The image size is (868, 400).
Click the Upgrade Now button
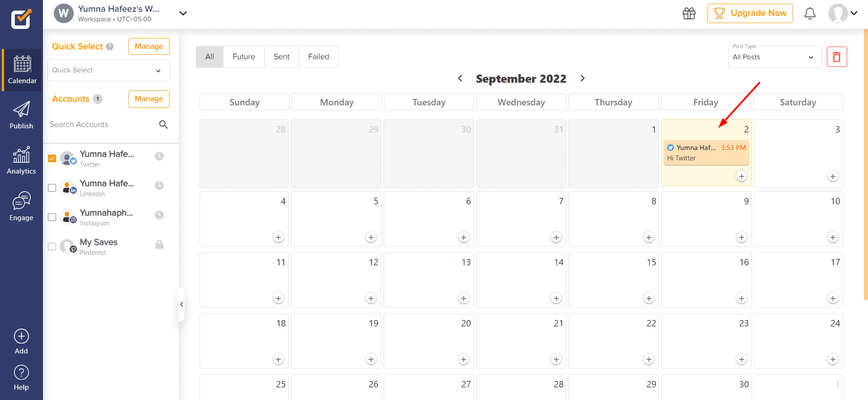[x=749, y=14]
